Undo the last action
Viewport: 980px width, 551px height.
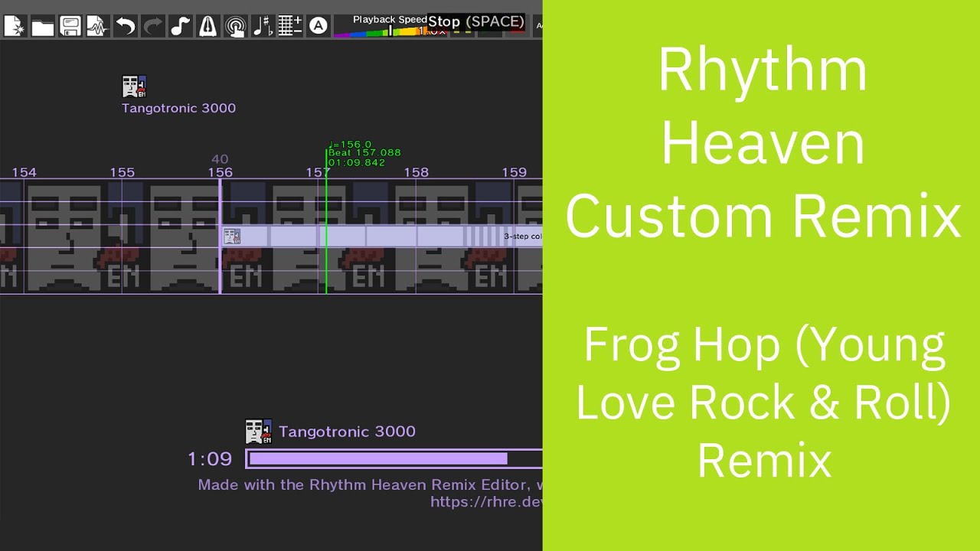click(126, 26)
